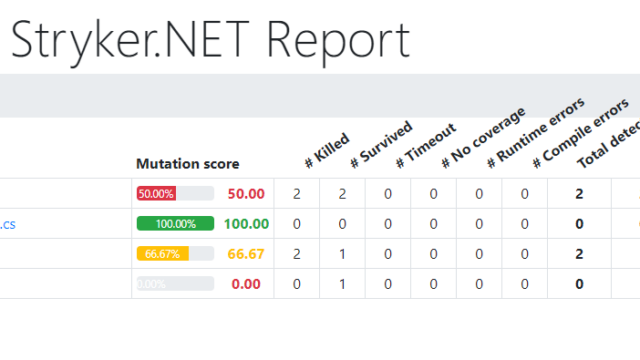Click No coverage count in the 0.00 row
640x360 pixels.
pos(433,284)
